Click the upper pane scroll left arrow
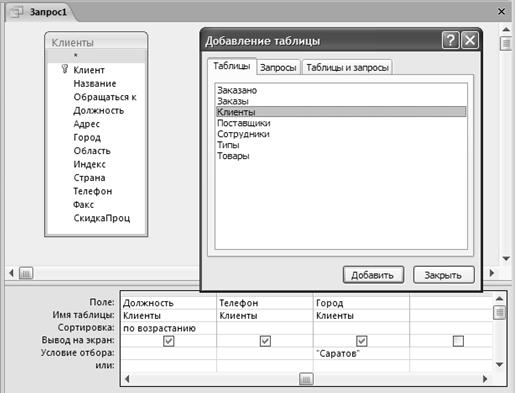This screenshot has width=515, height=393. (x=12, y=273)
